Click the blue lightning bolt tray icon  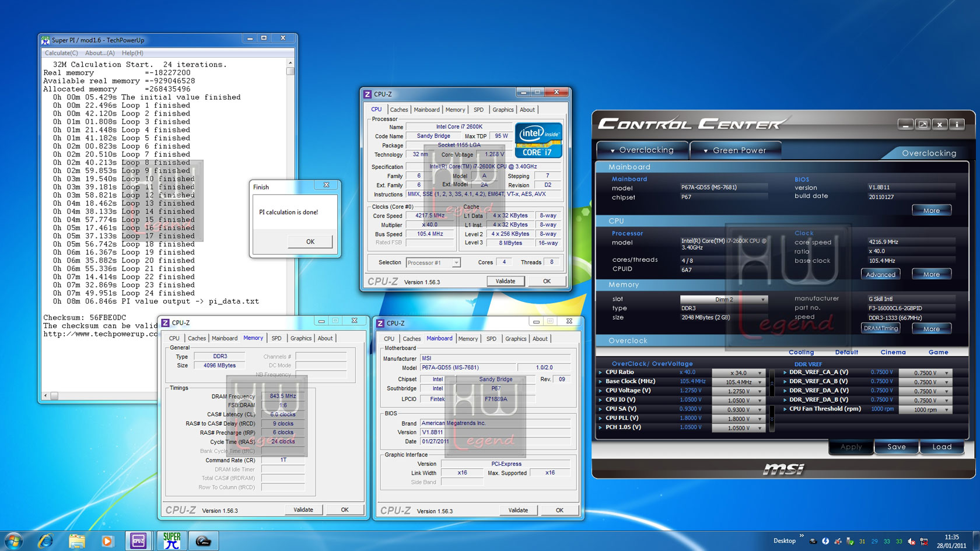click(825, 541)
